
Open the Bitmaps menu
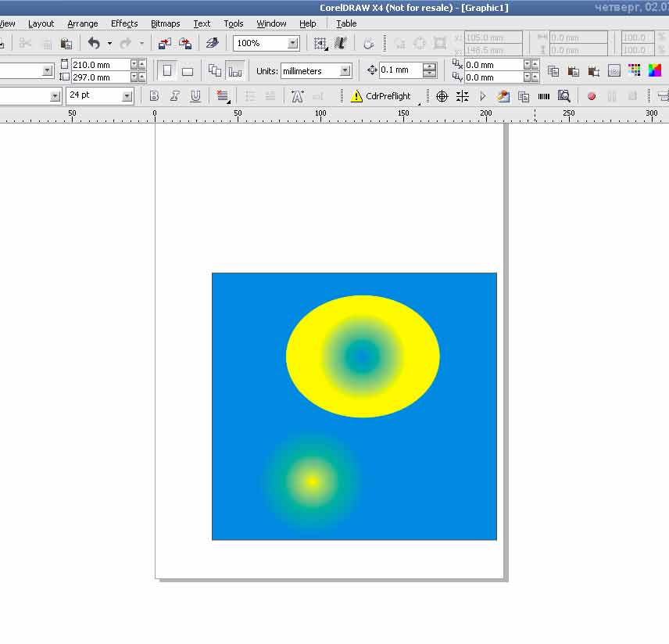click(x=166, y=23)
